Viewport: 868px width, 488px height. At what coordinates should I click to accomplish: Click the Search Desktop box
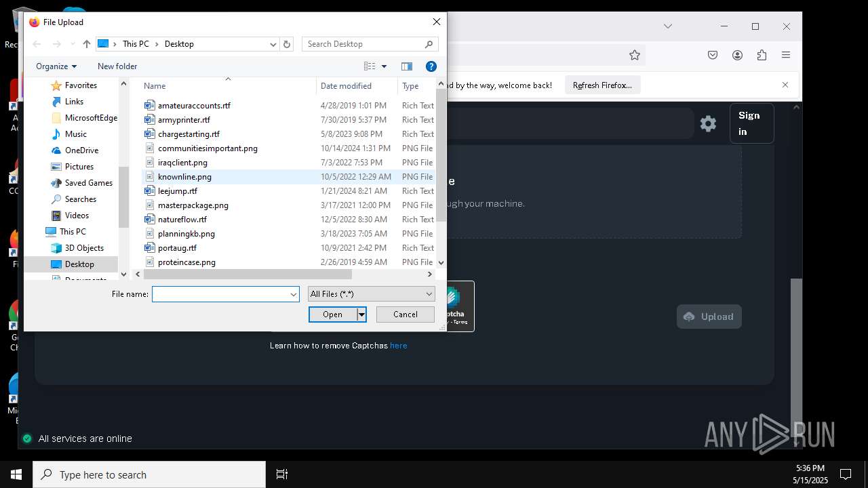(x=363, y=44)
